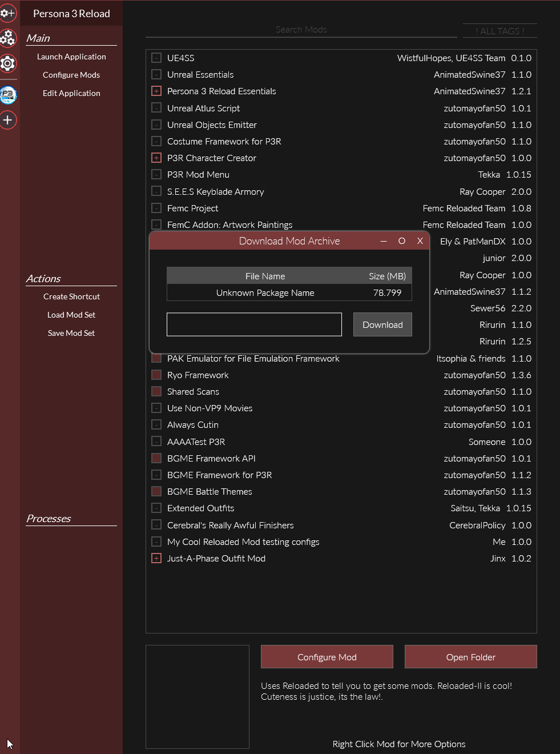Screen dimensions: 560x754
Task: Click the Persona 3 Reload title
Action: pos(71,13)
